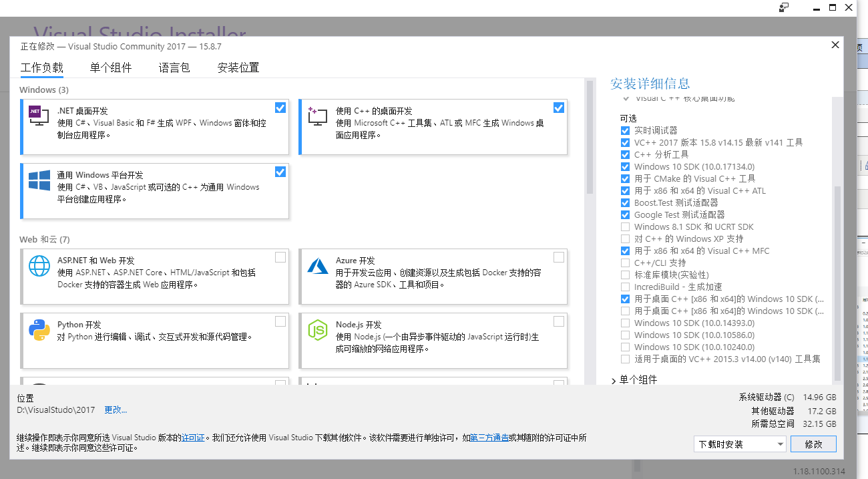Click the 更改... location link

click(x=116, y=410)
